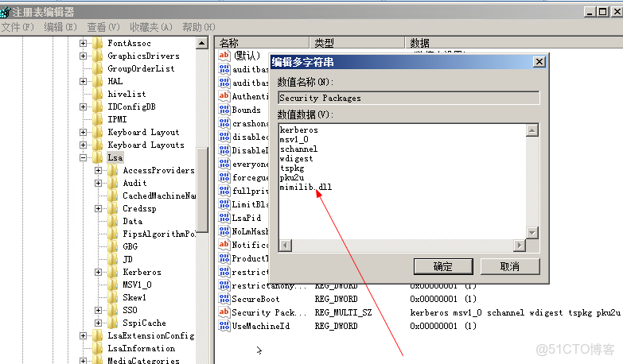Expand the AccessProviders tree node
This screenshot has height=364, width=623.
pos(98,170)
